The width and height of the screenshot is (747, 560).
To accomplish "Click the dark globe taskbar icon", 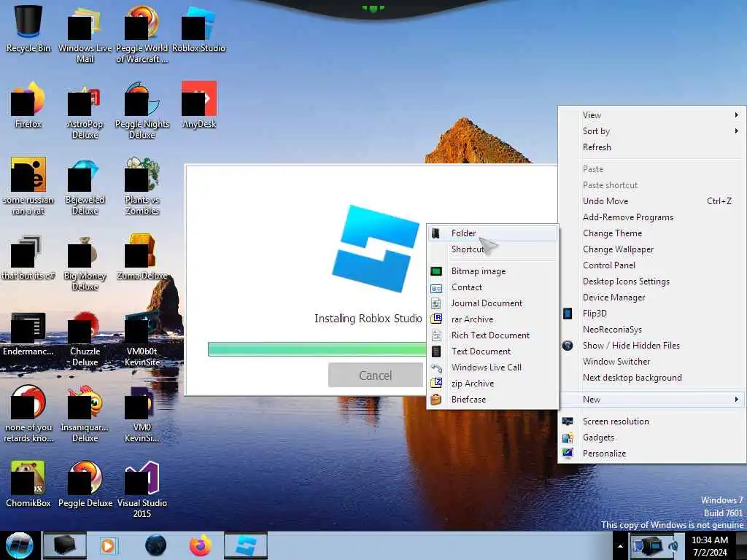I will 156,545.
